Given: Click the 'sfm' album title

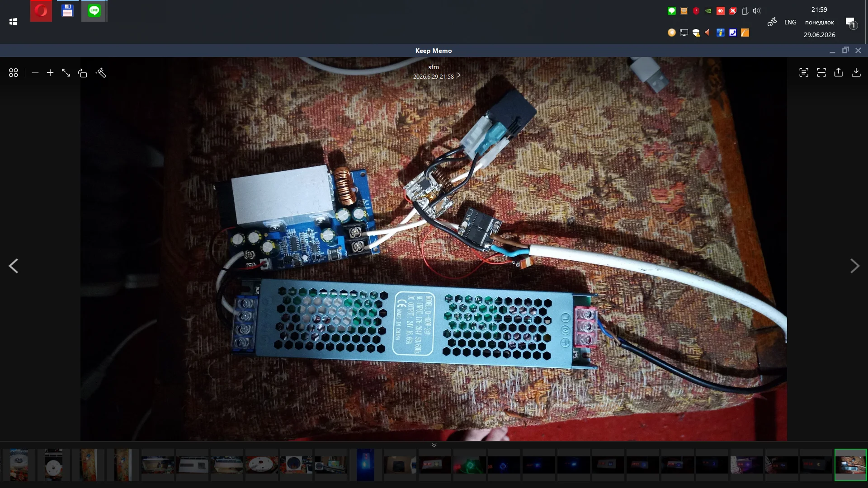Looking at the screenshot, I should click(x=434, y=67).
